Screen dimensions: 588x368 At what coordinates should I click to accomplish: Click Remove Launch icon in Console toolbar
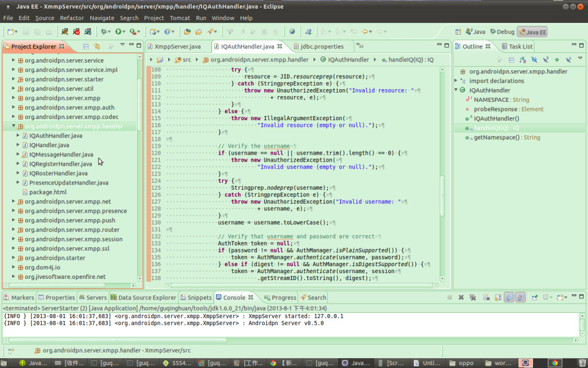click(x=461, y=297)
